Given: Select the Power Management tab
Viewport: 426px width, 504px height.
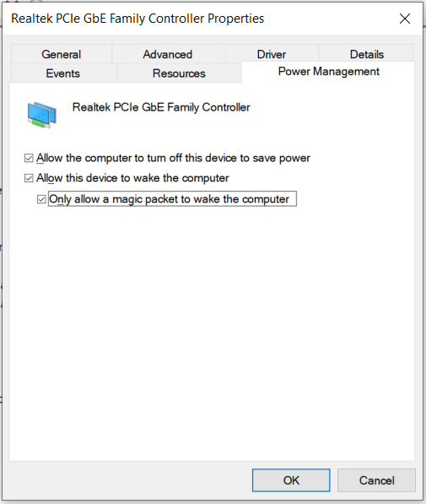Looking at the screenshot, I should [328, 72].
